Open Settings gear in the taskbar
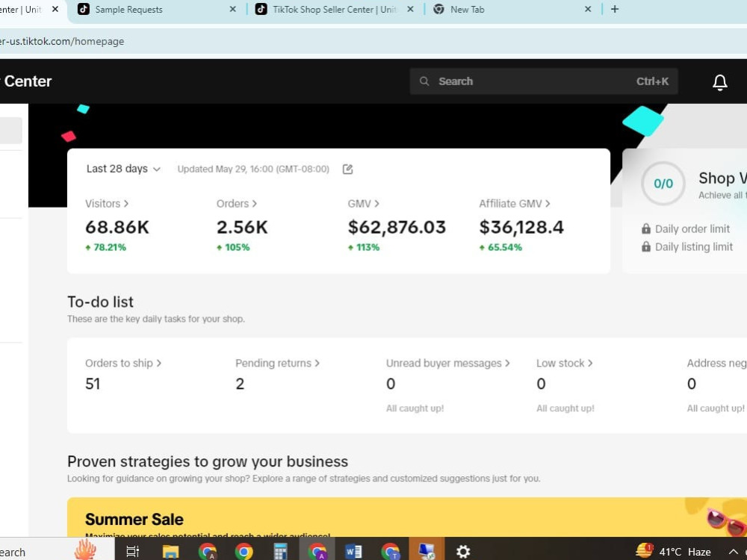Viewport: 747px width, 560px height. point(463,552)
